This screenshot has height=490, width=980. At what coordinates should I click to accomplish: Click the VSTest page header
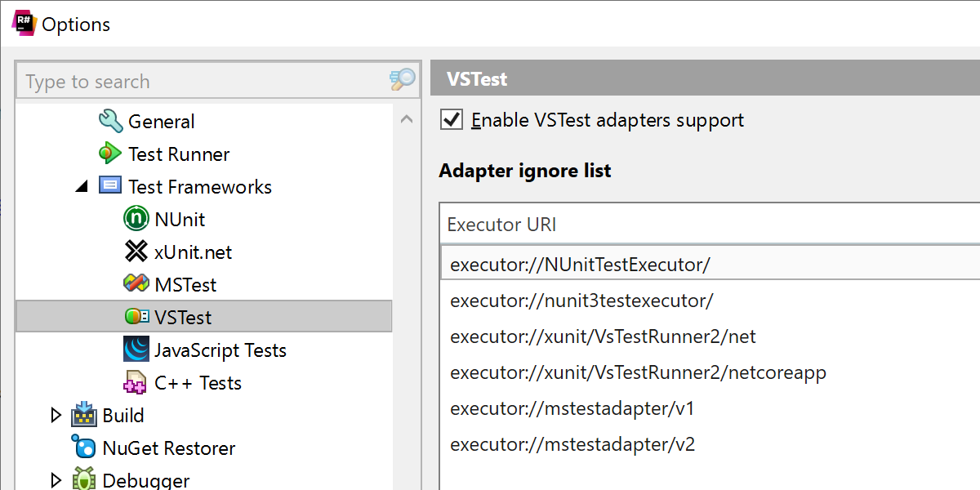pos(705,79)
